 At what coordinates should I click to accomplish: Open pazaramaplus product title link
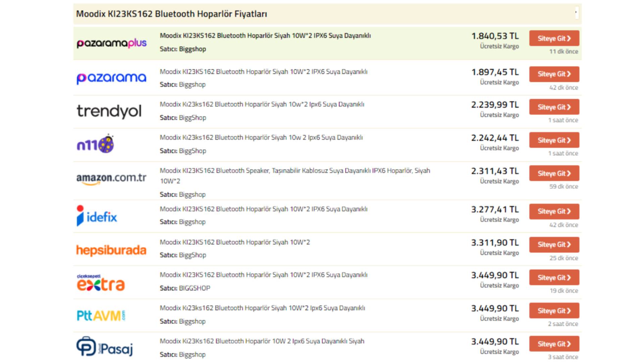click(x=265, y=36)
